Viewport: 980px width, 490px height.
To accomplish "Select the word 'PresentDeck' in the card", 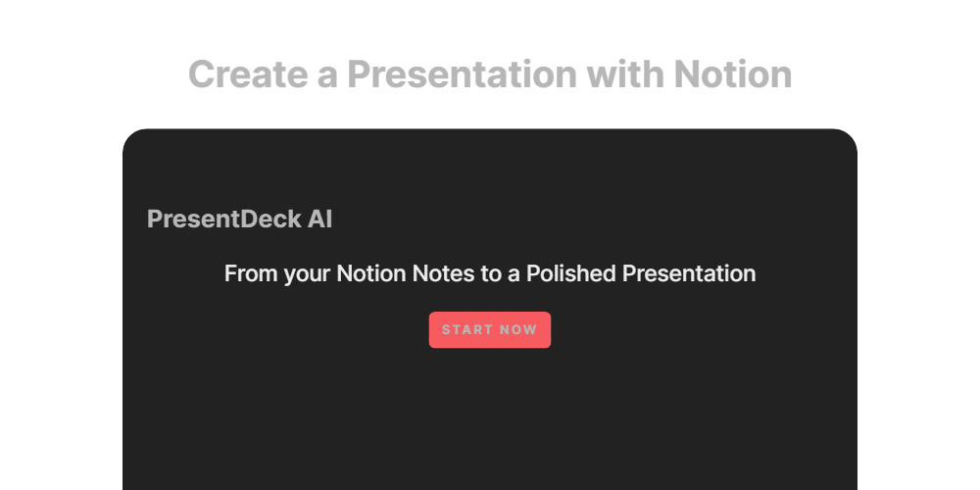I will 224,220.
